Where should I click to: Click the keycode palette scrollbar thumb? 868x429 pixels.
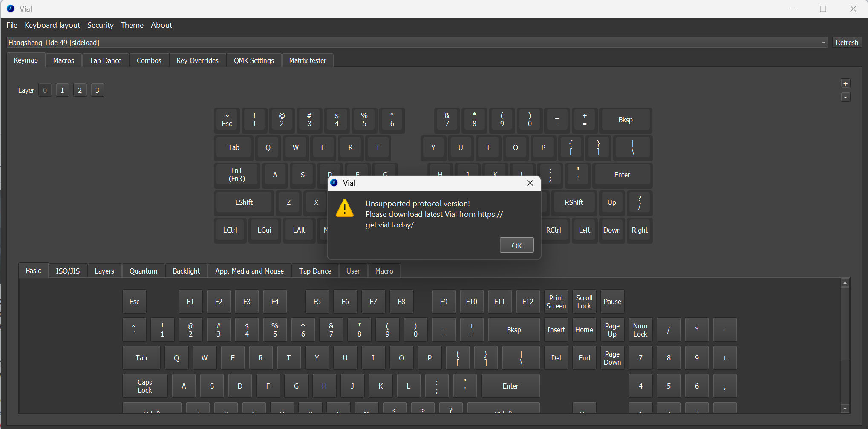tap(845, 324)
